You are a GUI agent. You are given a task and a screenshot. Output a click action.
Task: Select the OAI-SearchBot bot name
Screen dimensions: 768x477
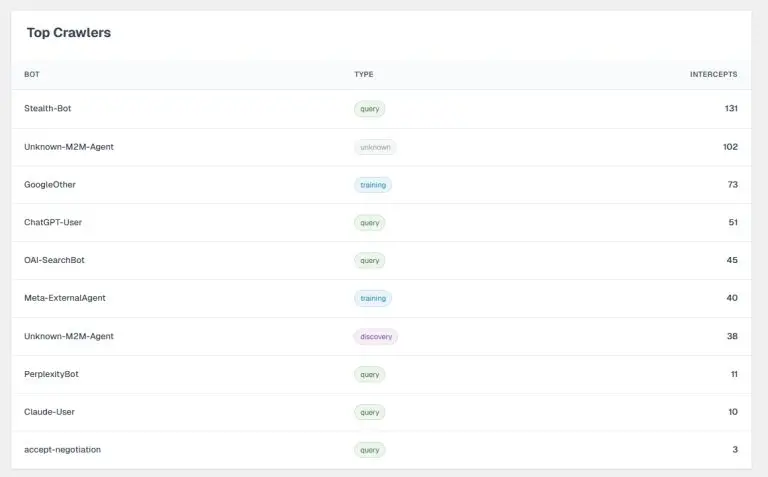[54, 260]
